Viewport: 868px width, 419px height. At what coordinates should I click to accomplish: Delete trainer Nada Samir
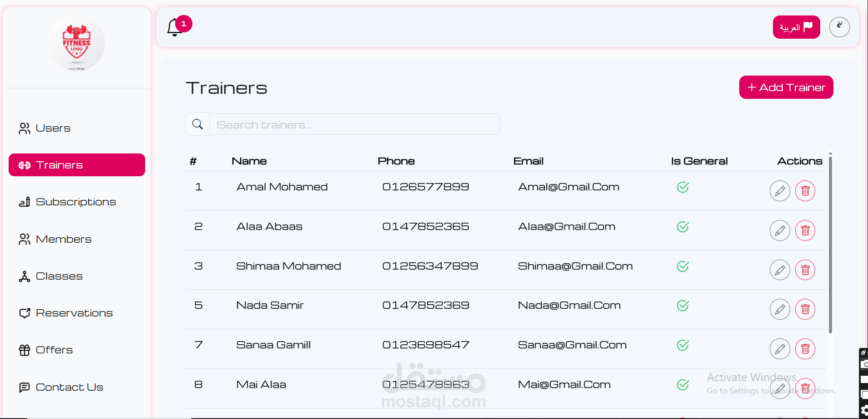coord(805,310)
